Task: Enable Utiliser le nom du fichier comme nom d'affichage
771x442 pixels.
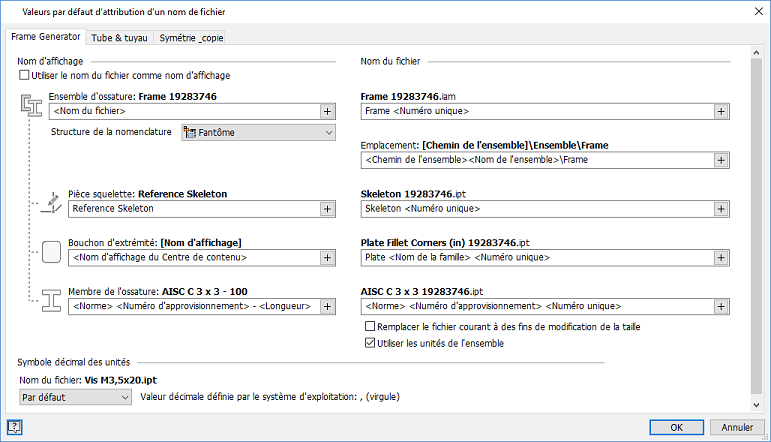Action: click(x=24, y=75)
